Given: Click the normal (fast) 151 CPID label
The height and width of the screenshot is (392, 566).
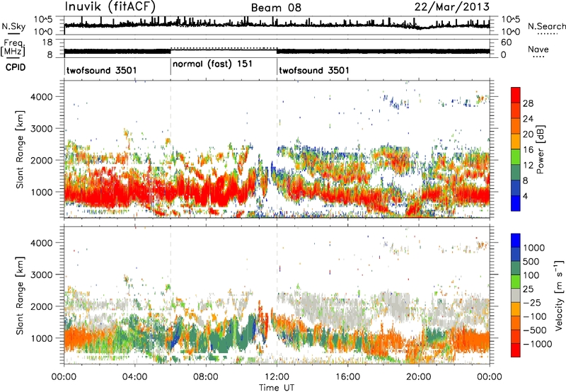Looking at the screenshot, I should point(213,64).
